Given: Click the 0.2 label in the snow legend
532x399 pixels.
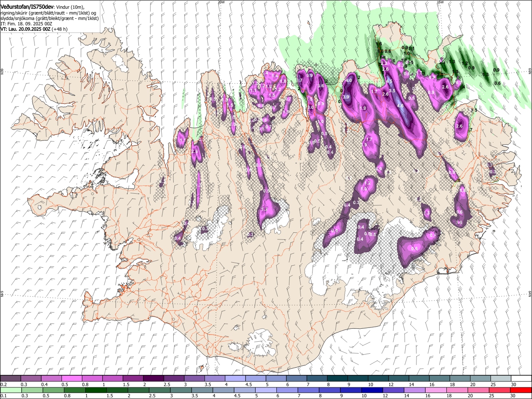Looking at the screenshot, I should (3, 384).
